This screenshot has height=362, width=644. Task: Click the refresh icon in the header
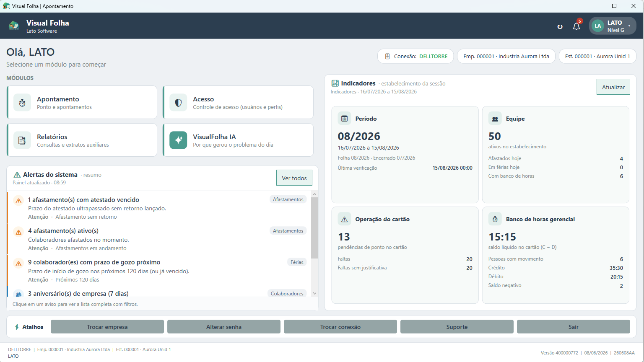[560, 26]
